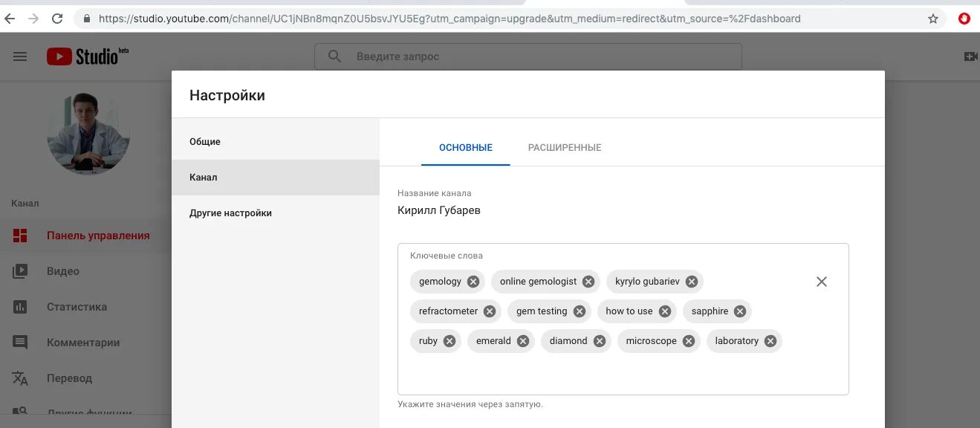Reload the page with refresh icon
Screen dimensions: 980x428
coord(57,19)
